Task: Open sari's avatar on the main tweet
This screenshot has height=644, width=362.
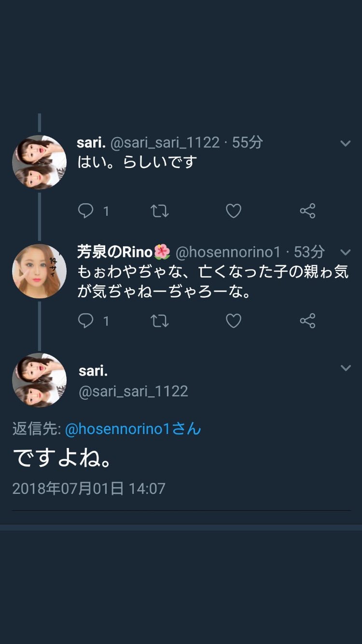Action: pos(39,380)
